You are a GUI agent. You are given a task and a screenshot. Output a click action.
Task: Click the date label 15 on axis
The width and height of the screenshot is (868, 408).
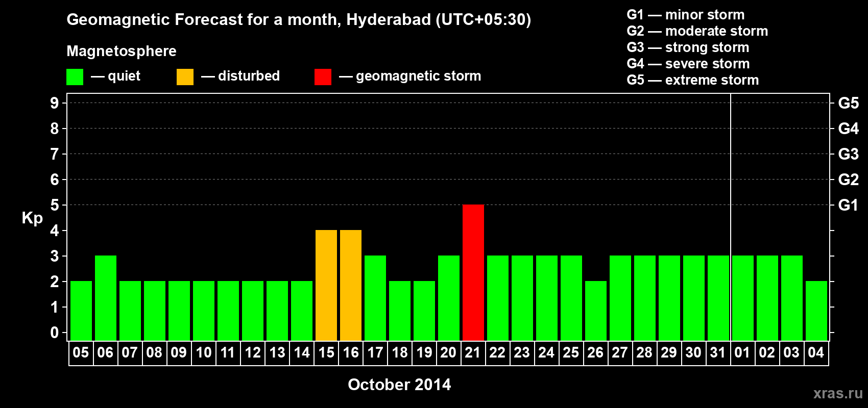326,353
